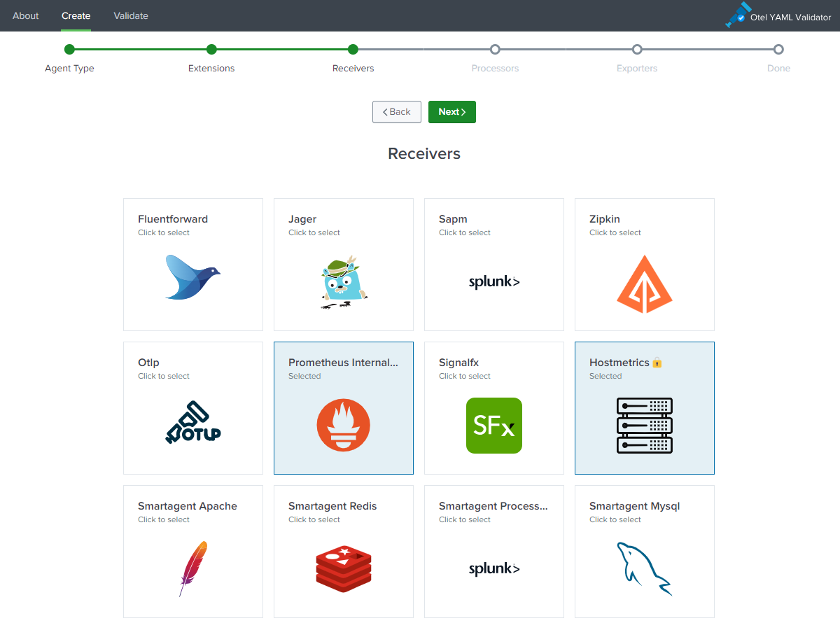
Task: Open the Validate tab
Action: point(131,15)
